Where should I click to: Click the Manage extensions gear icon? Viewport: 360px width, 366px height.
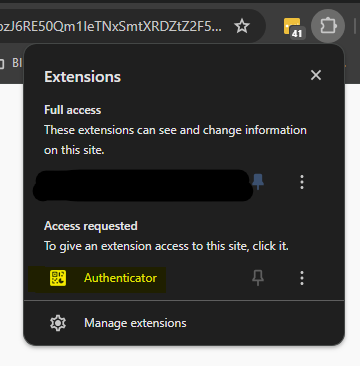(x=58, y=323)
